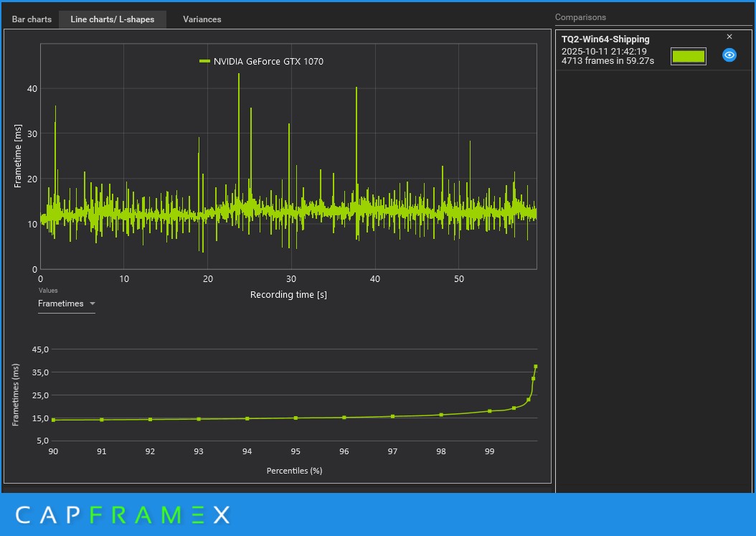Remove TQ2-Win64-Shipping comparison with the X

coord(729,37)
